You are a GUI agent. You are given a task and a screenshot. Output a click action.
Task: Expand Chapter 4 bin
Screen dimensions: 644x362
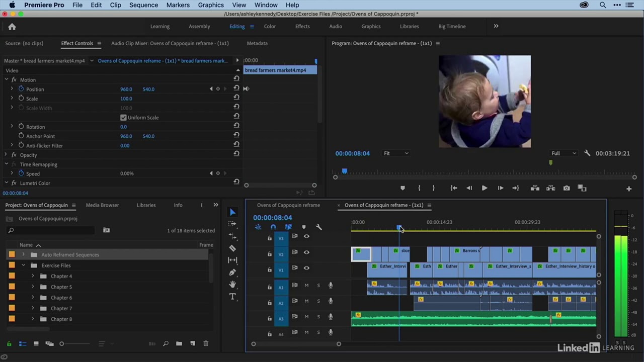[33, 276]
